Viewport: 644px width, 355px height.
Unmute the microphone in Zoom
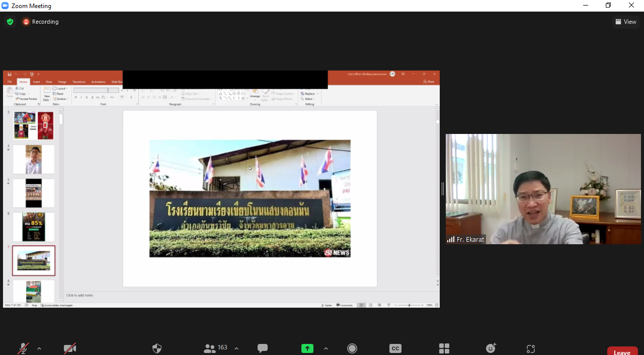coord(23,348)
